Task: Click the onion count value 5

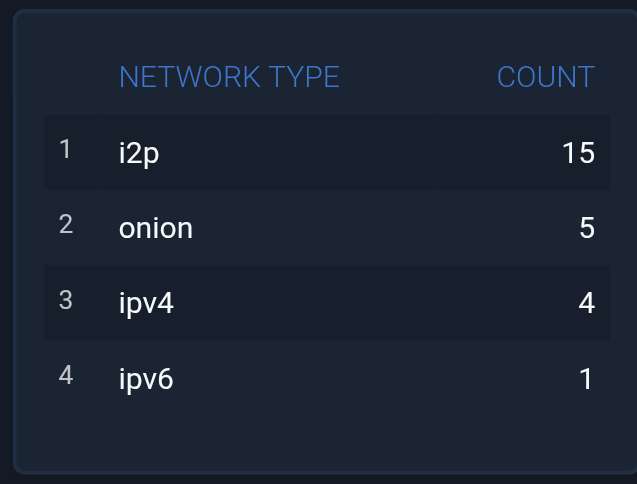Action: (587, 228)
